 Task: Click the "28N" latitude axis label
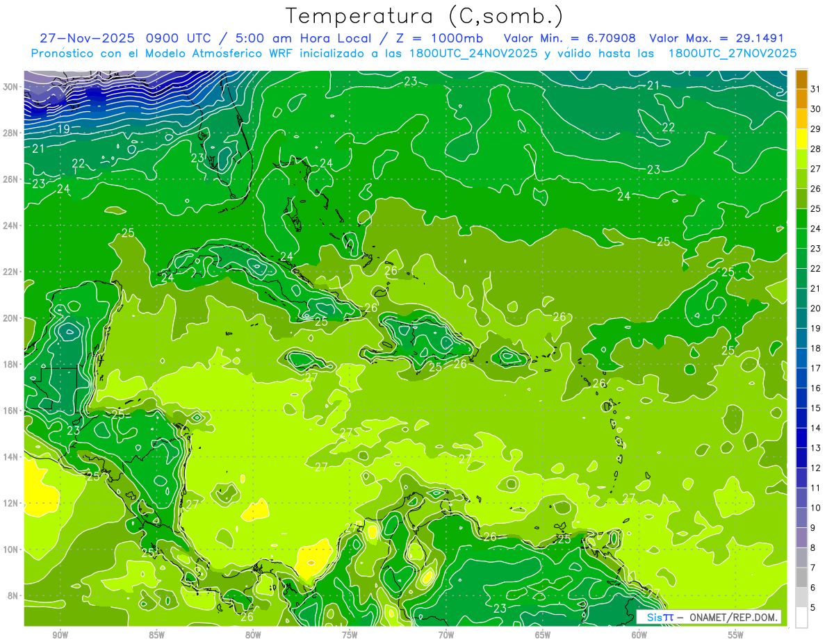coord(10,133)
